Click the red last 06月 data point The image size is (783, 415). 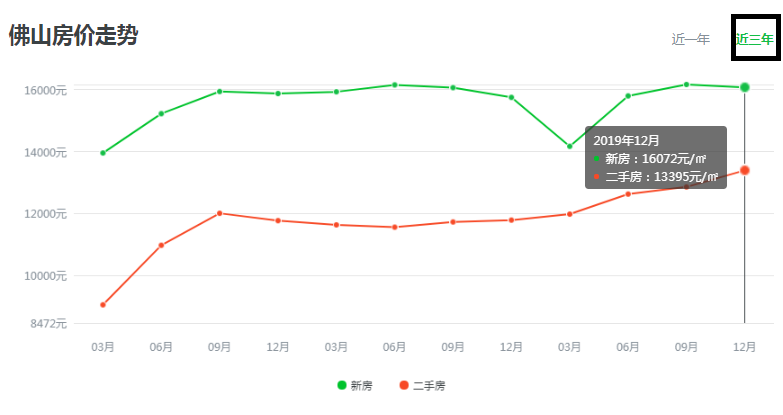628,194
